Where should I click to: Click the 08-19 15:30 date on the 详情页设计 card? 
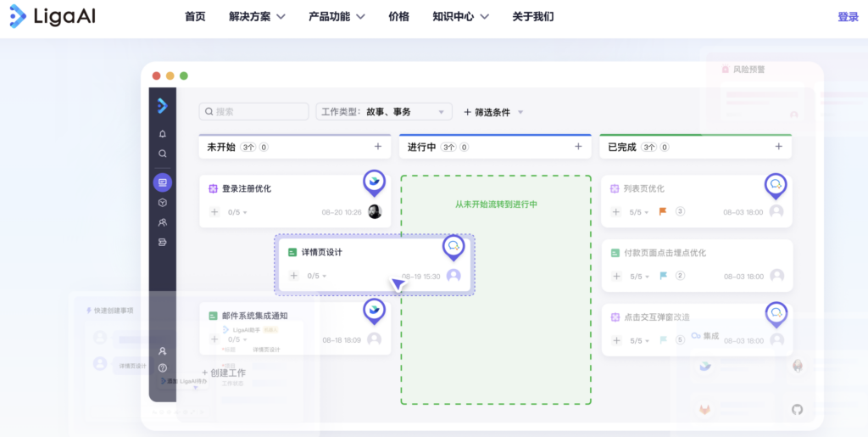(420, 276)
